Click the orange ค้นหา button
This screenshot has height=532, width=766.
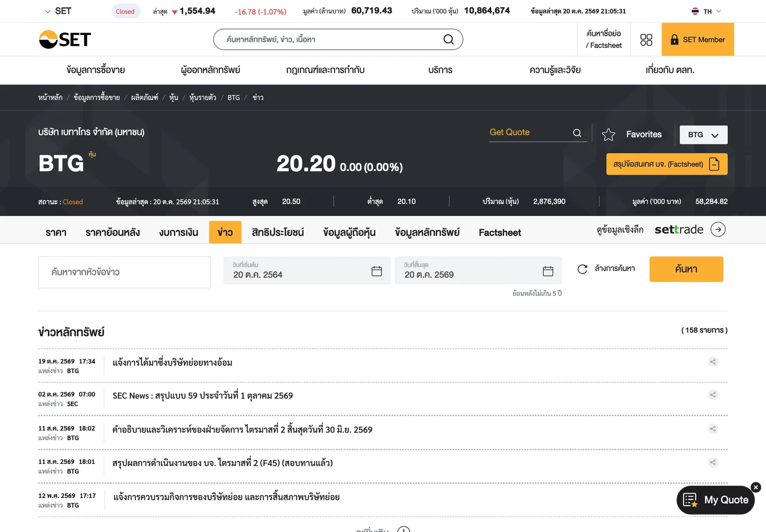pyautogui.click(x=686, y=269)
